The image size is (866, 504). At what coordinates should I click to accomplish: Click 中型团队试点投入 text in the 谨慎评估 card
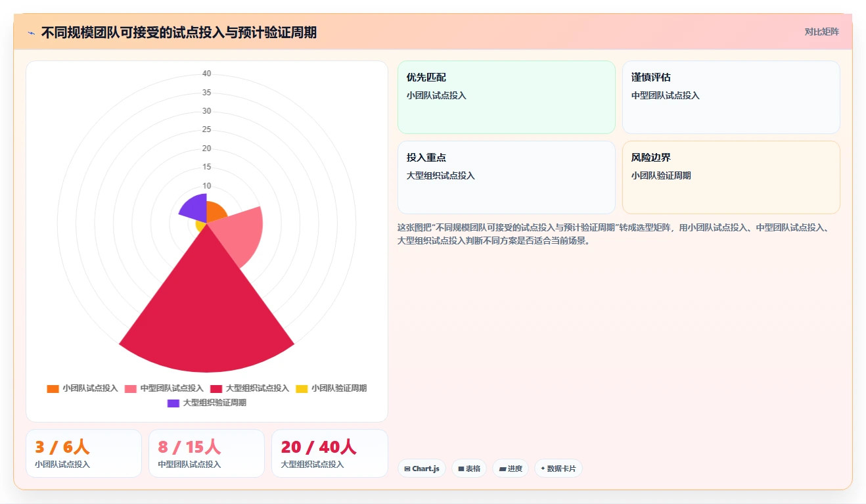[x=666, y=95]
